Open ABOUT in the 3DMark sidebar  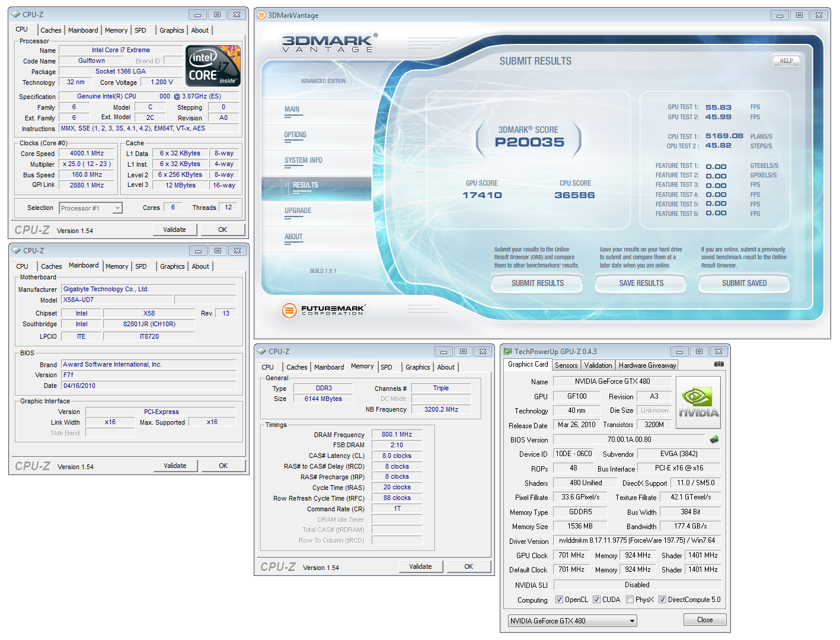point(293,237)
